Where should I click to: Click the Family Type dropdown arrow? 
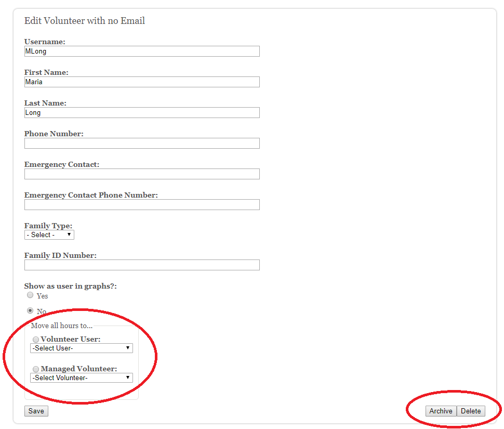[69, 235]
